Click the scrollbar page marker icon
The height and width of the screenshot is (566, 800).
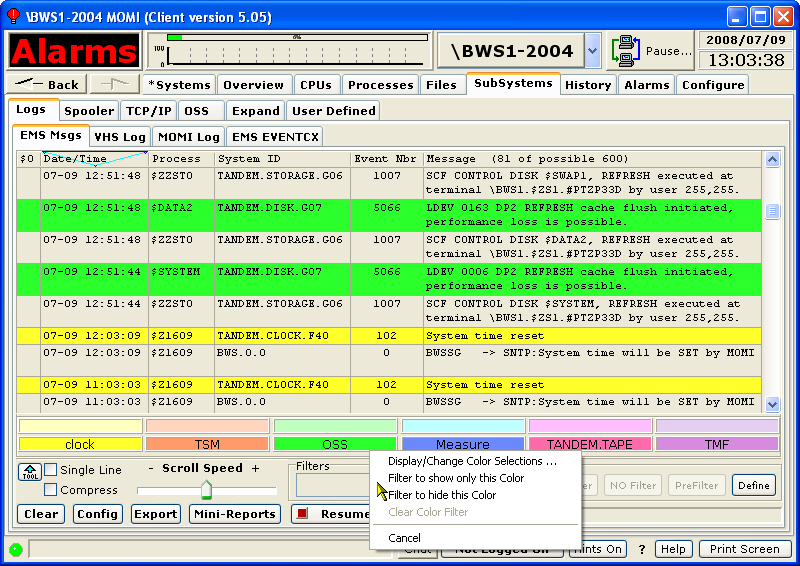coord(772,211)
